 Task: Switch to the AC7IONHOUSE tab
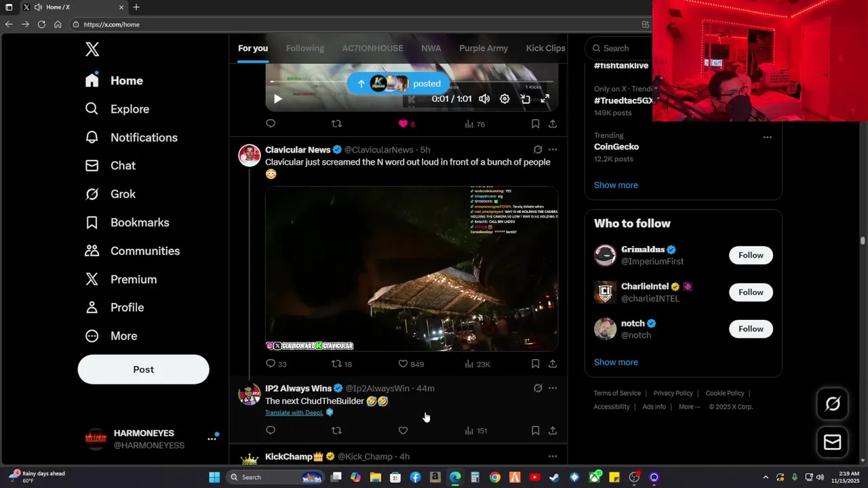point(372,48)
